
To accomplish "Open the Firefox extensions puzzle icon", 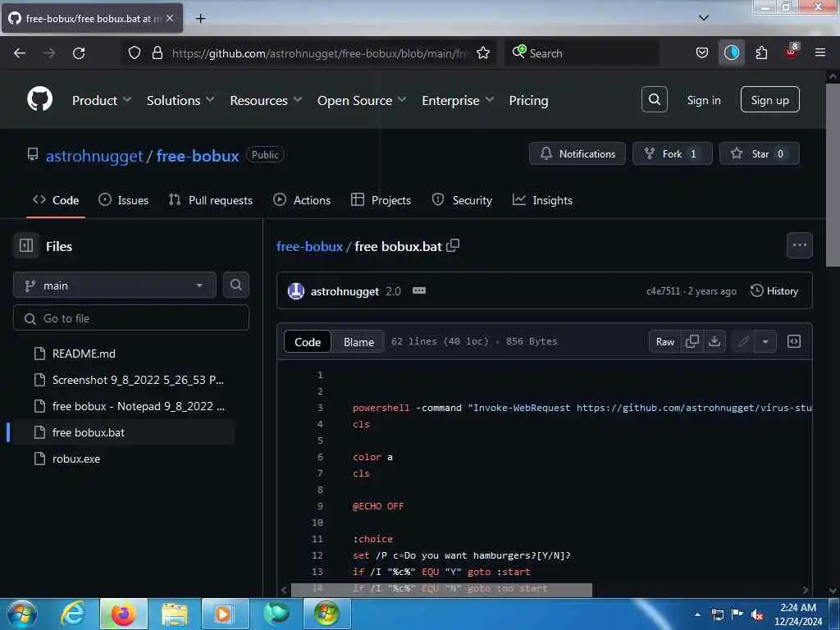I will pos(761,52).
